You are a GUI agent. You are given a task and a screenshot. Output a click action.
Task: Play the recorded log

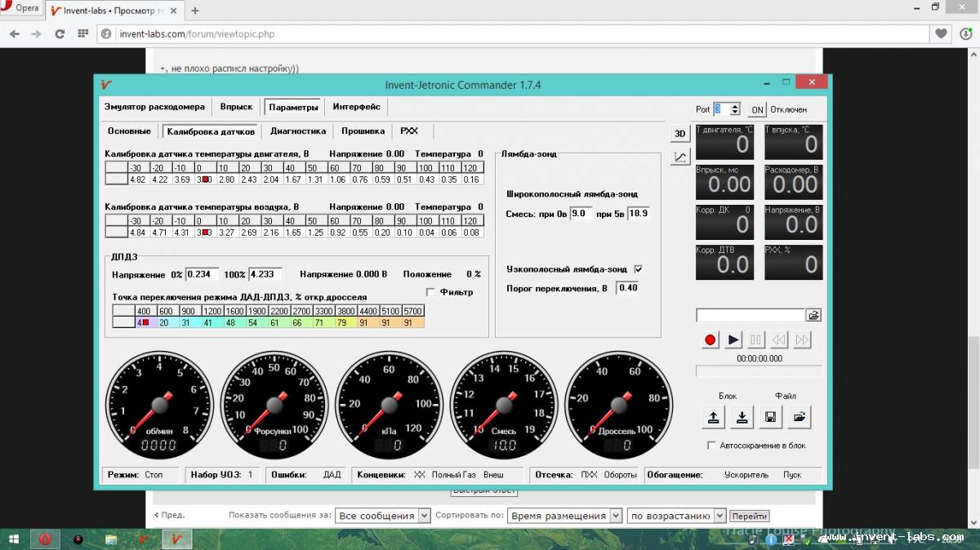[733, 339]
